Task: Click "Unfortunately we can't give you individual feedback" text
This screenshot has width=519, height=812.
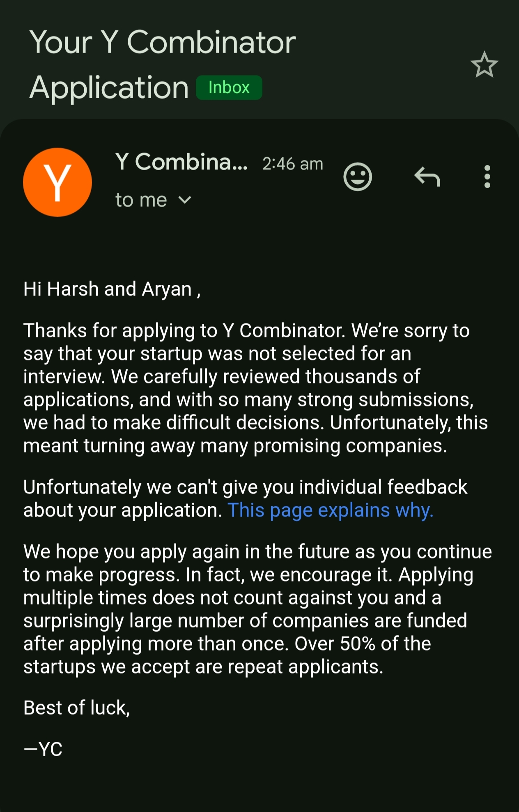Action: pos(245,487)
